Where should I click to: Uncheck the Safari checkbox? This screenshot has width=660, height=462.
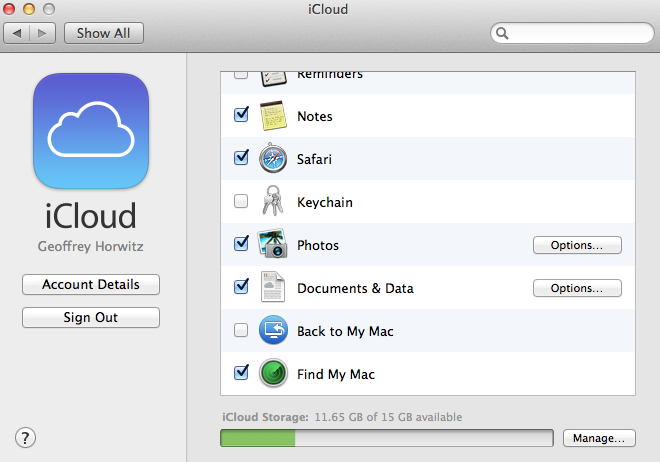[x=241, y=158]
